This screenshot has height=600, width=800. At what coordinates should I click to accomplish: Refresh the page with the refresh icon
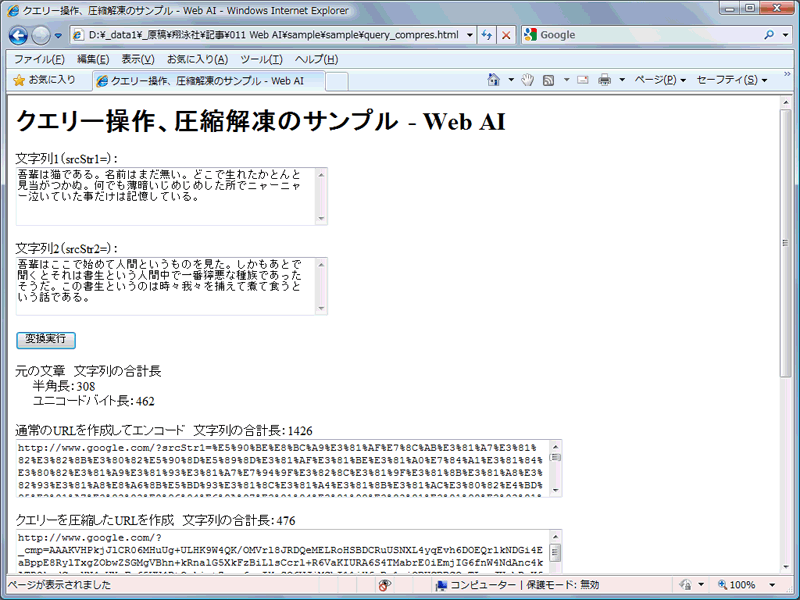click(x=487, y=35)
